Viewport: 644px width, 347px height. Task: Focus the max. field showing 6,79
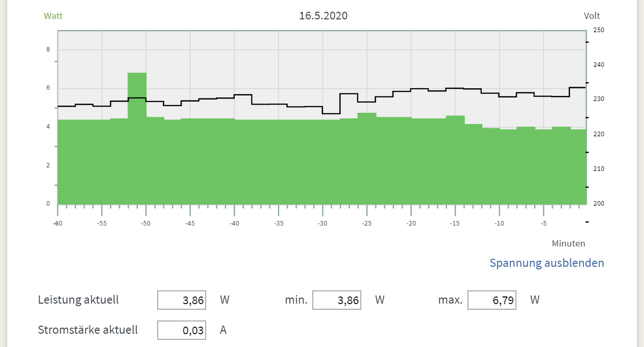pos(491,300)
